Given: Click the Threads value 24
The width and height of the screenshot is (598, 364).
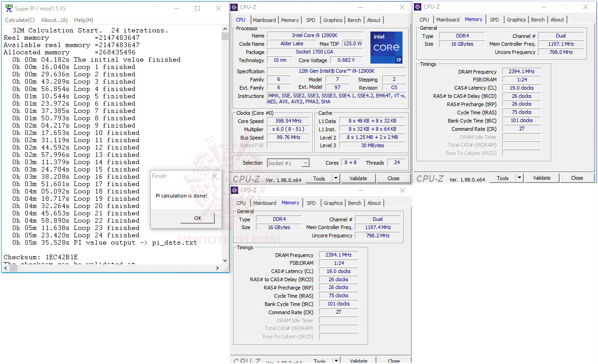Looking at the screenshot, I should pyautogui.click(x=397, y=163).
